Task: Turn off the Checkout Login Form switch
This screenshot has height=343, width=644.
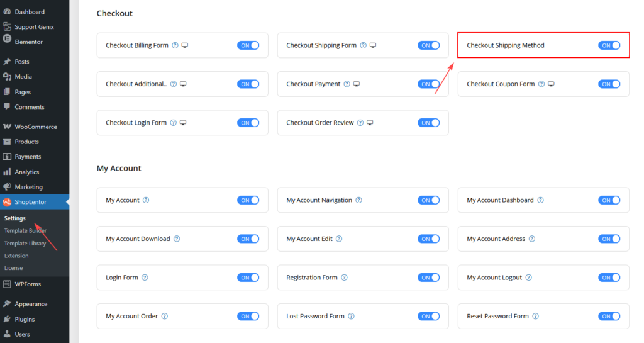Action: (x=248, y=123)
